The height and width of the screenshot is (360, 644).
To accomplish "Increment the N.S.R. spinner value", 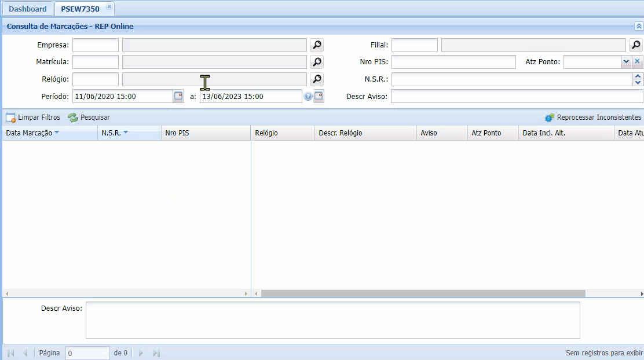I will point(638,76).
